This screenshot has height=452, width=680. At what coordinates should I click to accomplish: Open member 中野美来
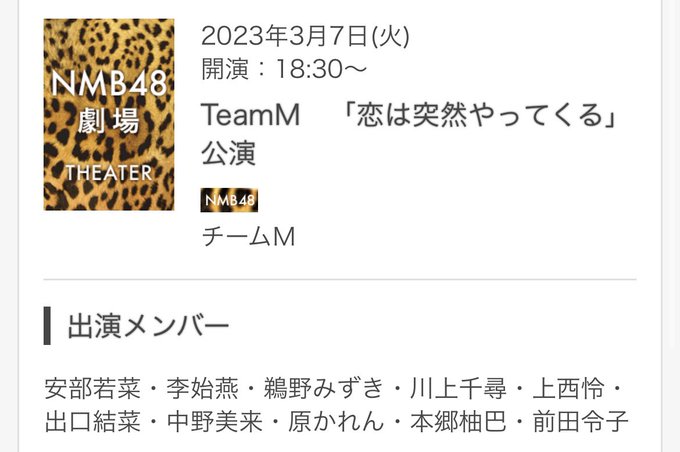(x=215, y=421)
